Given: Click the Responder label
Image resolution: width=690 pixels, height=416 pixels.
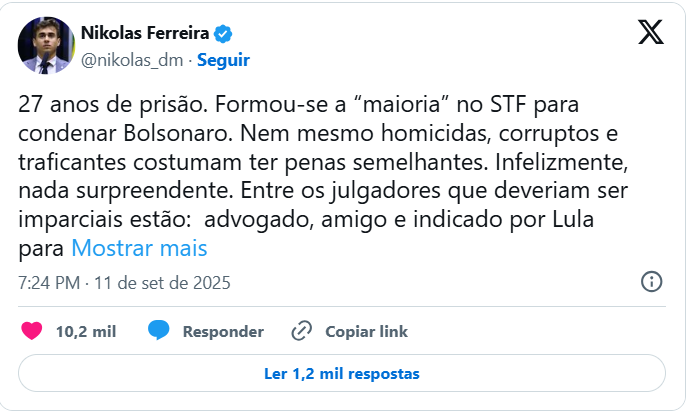Looking at the screenshot, I should [x=223, y=331].
